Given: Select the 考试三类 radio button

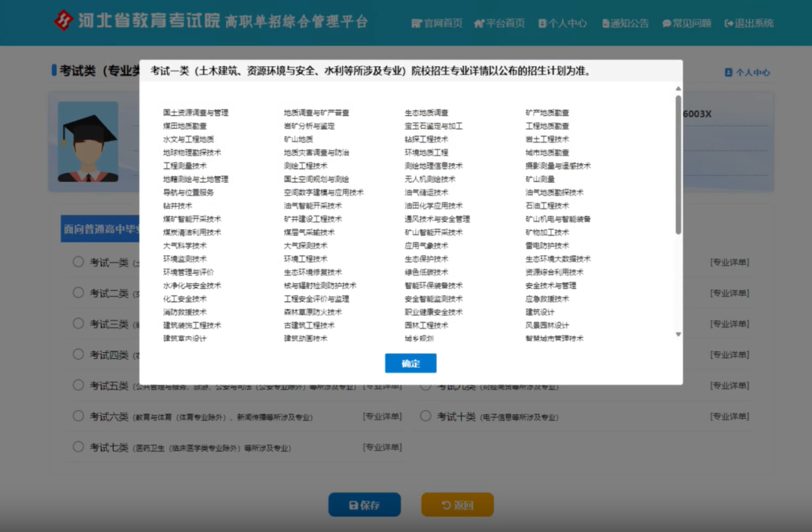Looking at the screenshot, I should click(x=77, y=324).
